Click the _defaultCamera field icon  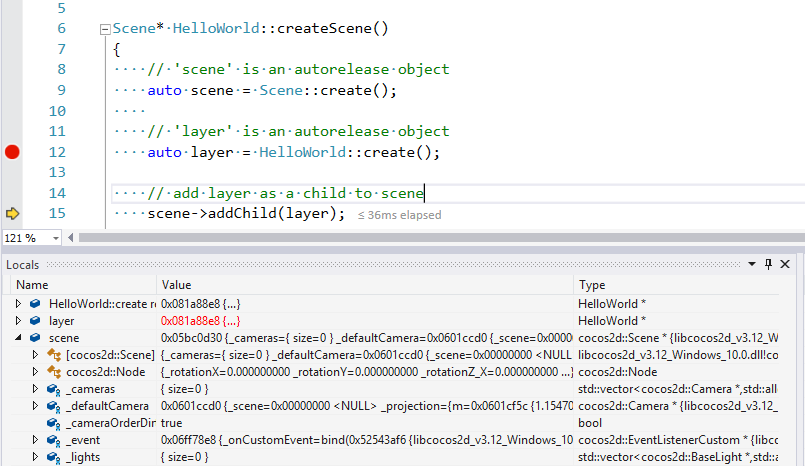click(52, 406)
